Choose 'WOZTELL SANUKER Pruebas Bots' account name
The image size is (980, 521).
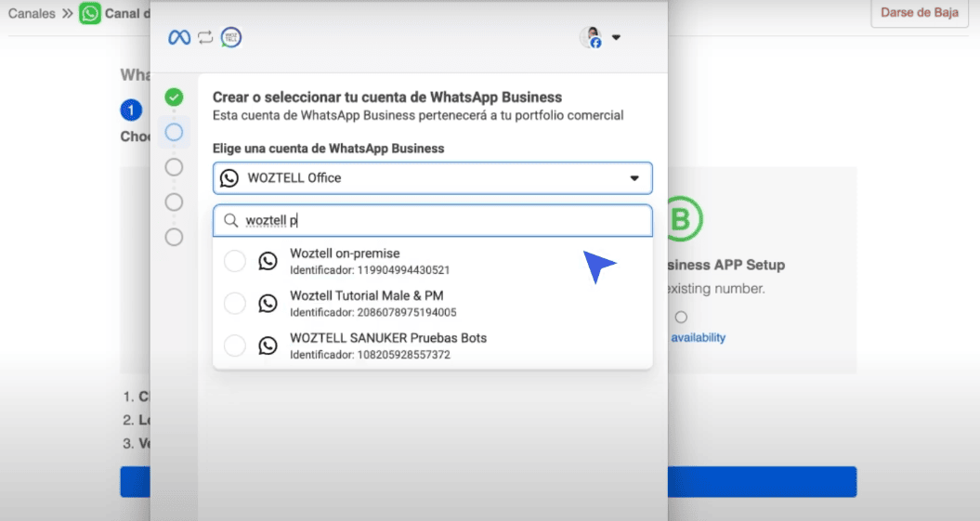coord(388,338)
